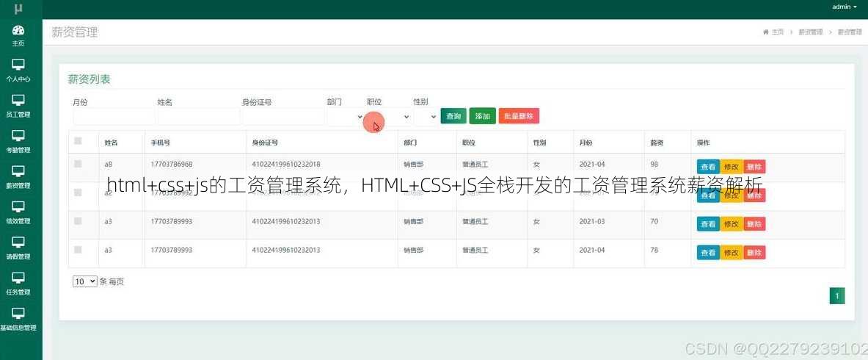This screenshot has width=868, height=360.
Task: Click the 添加 add button
Action: pyautogui.click(x=482, y=116)
